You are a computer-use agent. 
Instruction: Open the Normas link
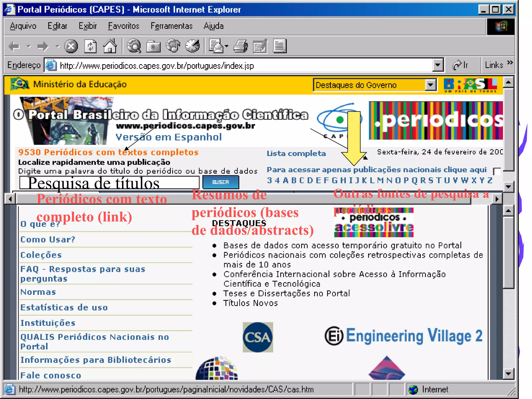pyautogui.click(x=38, y=292)
